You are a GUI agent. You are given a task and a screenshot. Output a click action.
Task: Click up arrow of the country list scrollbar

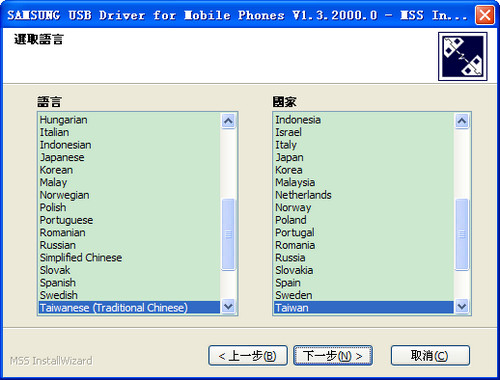click(x=462, y=121)
